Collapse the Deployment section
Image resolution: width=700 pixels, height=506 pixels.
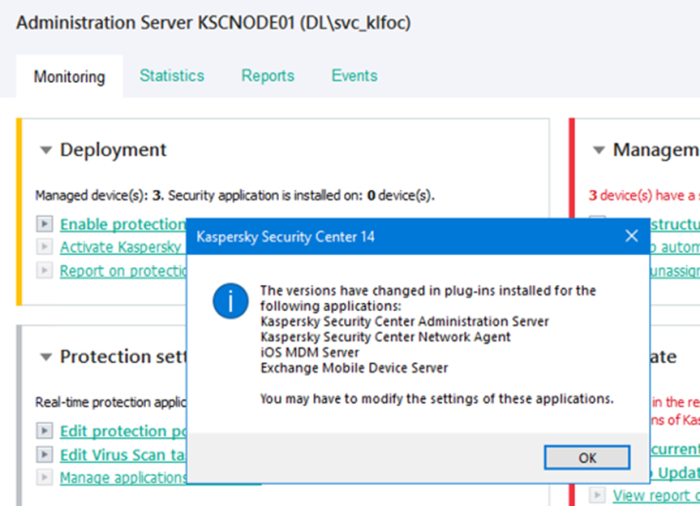click(x=46, y=150)
